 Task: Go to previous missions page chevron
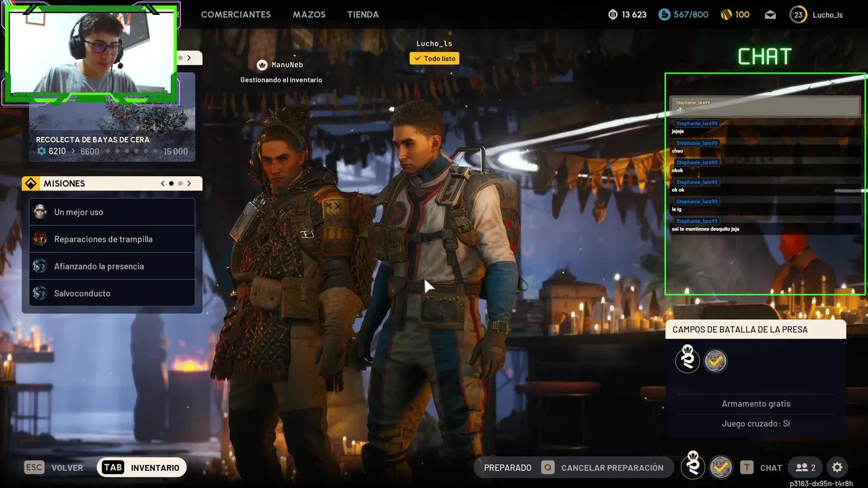click(163, 184)
